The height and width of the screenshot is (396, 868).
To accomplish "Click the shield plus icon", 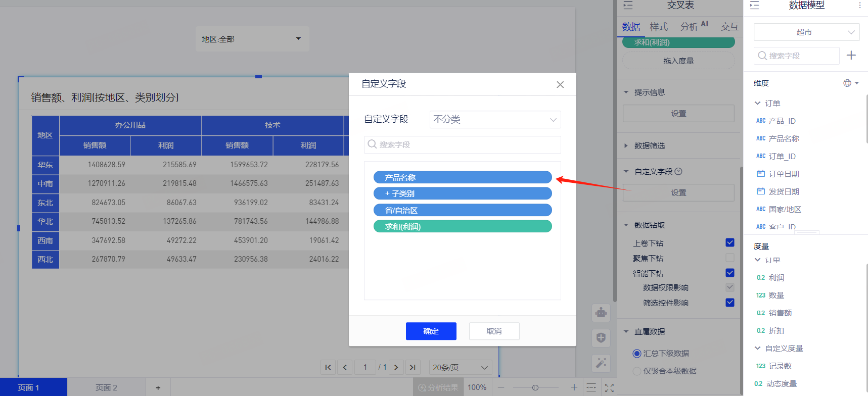I will coord(601,338).
